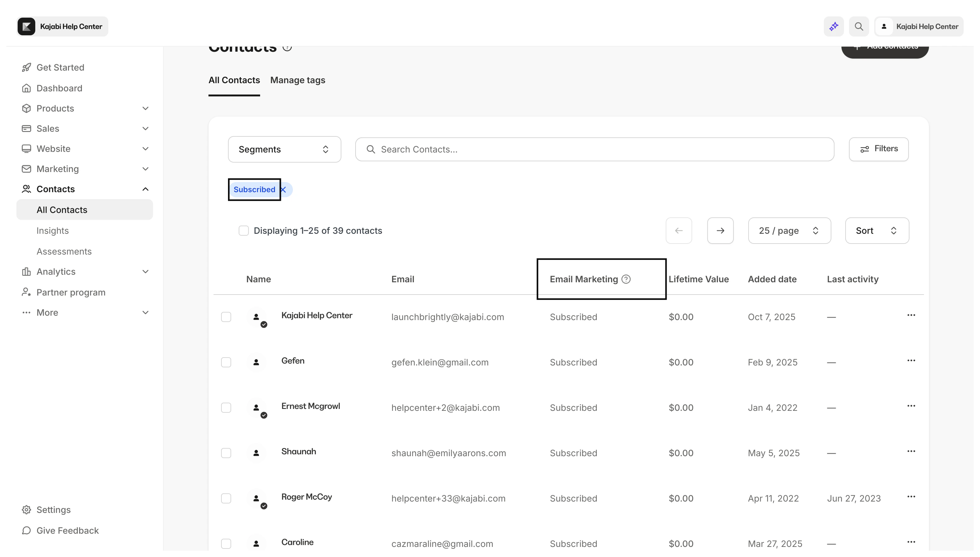
Task: Click the Products box icon
Action: pos(26,108)
